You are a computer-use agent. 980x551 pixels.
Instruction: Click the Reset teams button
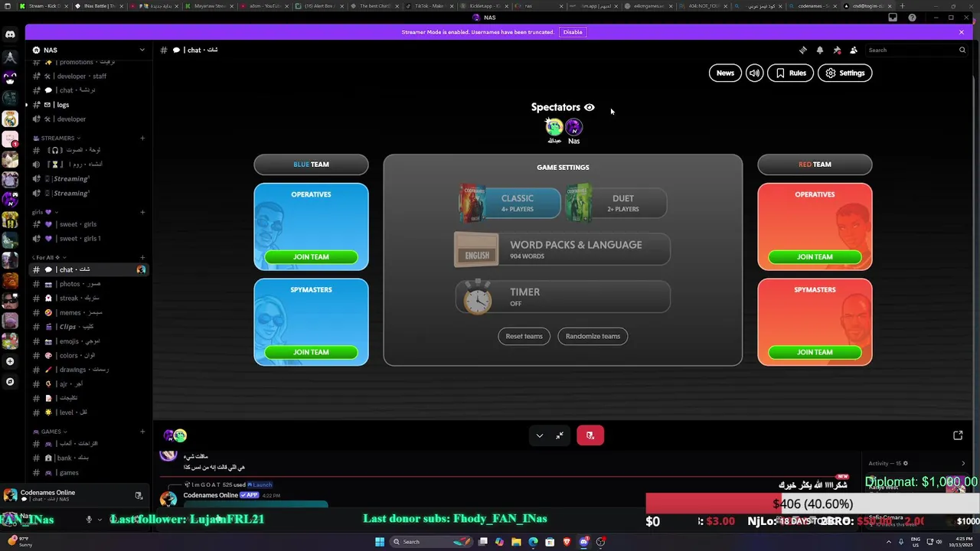tap(524, 336)
